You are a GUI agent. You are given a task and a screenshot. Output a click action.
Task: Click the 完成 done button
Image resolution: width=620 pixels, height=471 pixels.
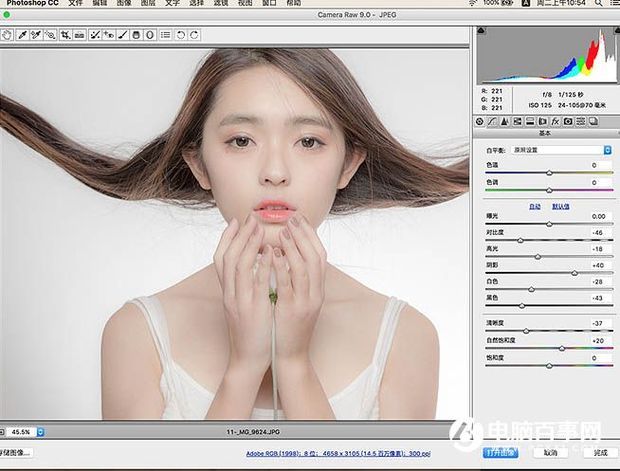(x=600, y=452)
